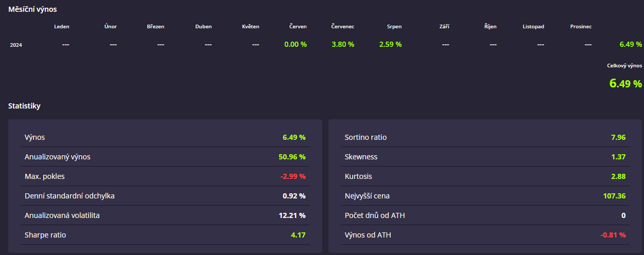
Task: Click the Srpen 2.59 % value
Action: point(390,44)
